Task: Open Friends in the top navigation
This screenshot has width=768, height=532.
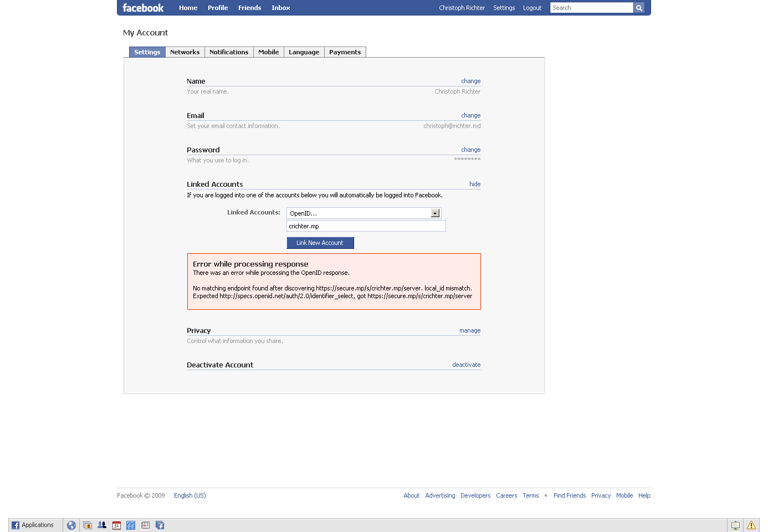Action: (x=250, y=8)
